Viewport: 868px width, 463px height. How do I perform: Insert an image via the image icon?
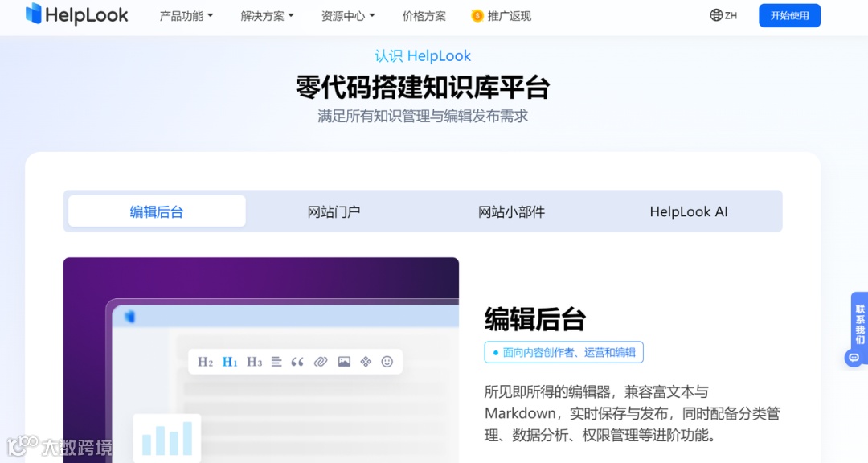coord(343,361)
